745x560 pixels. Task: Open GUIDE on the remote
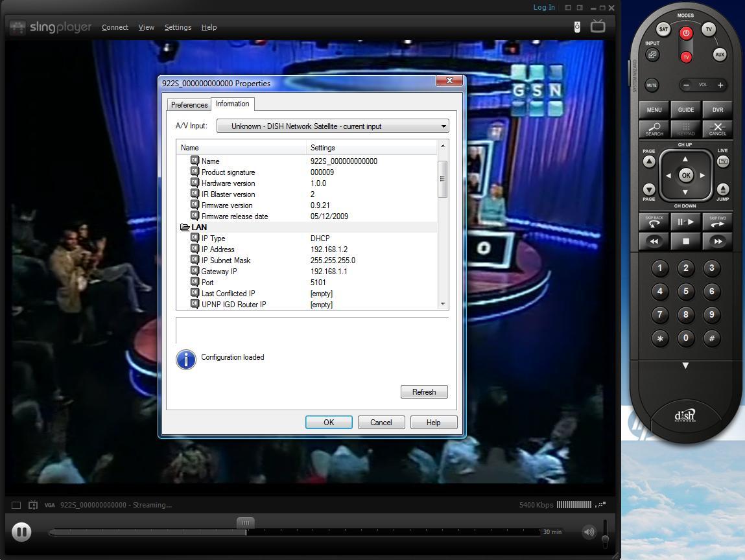click(x=685, y=110)
